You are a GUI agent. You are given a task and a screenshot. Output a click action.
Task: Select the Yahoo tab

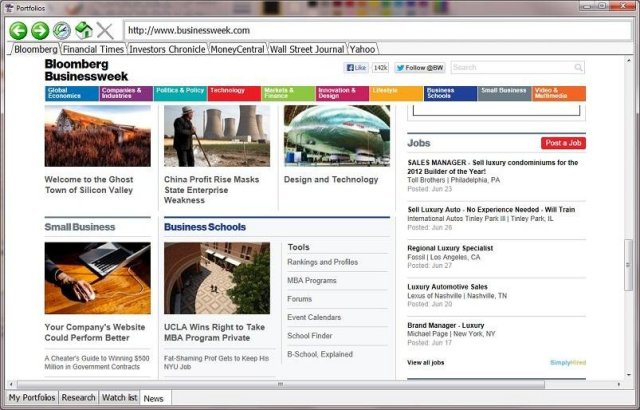pyautogui.click(x=362, y=49)
